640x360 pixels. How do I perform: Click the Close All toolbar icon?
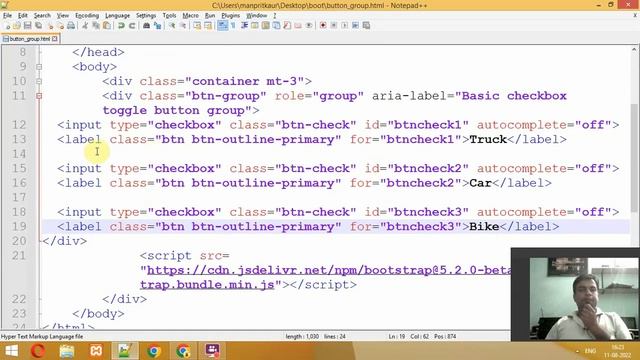61,25
